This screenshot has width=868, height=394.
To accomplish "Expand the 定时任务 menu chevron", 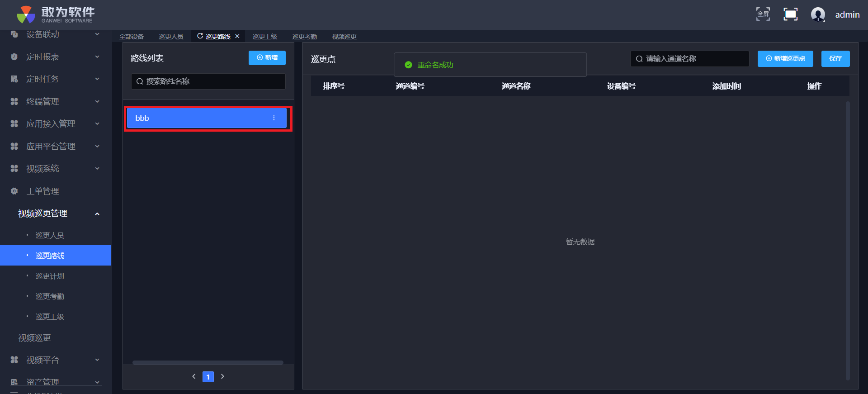I will point(97,79).
